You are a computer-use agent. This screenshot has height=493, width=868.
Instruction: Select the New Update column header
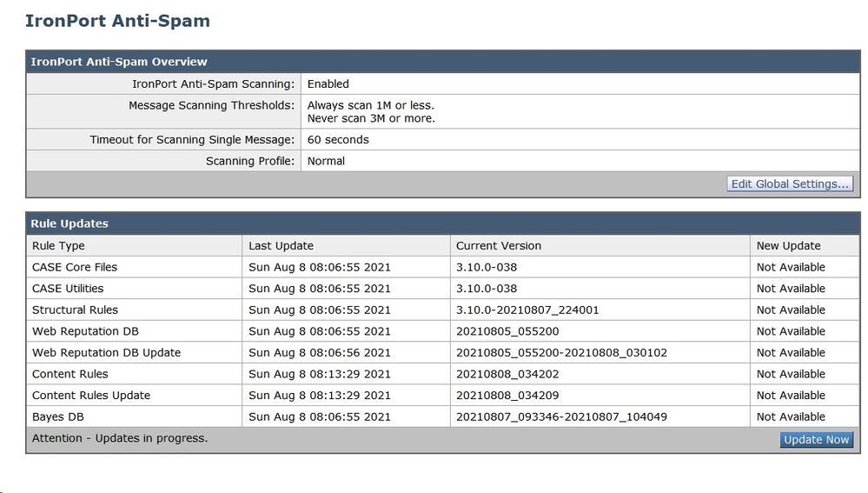pos(788,245)
